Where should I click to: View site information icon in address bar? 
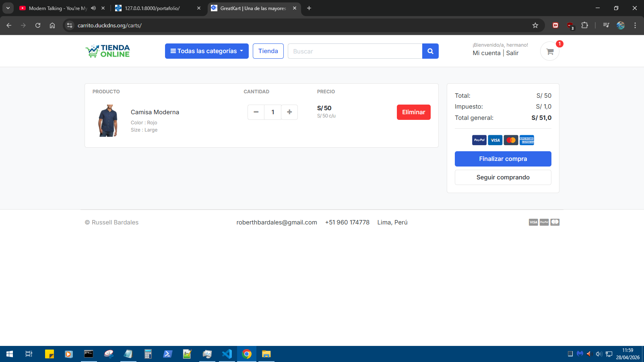point(70,25)
